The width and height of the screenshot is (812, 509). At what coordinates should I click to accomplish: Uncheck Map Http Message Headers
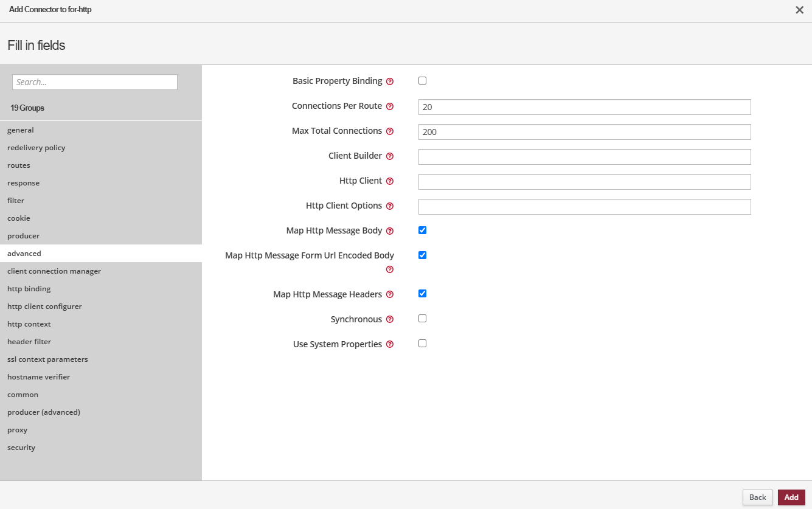click(x=423, y=294)
